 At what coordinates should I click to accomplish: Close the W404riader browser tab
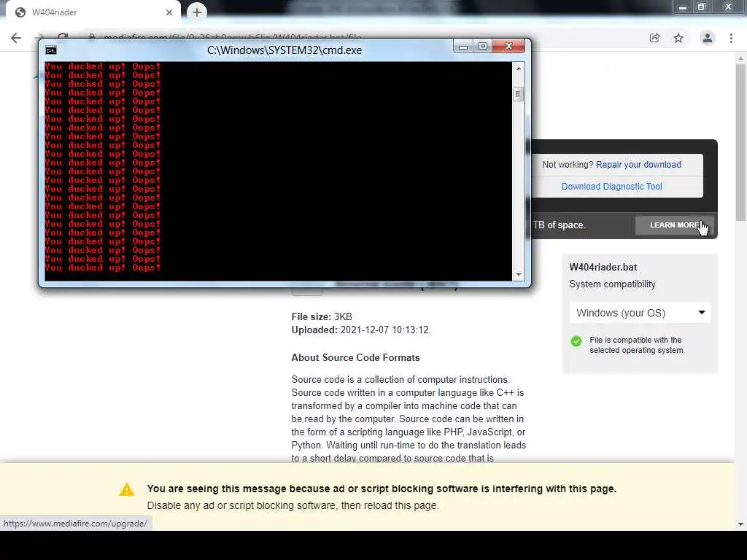point(169,12)
